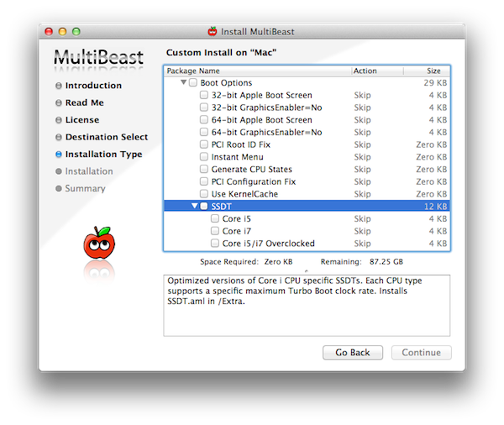Select the License step in sidebar
Screen dimensions: 504x425
[82, 120]
